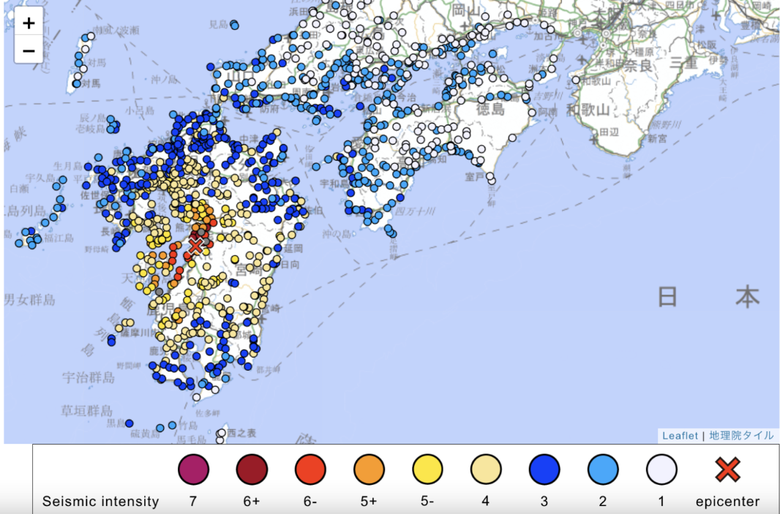Screen dimensions: 780x514
Task: Click the intensity 4 pale yellow circle
Action: coord(486,469)
